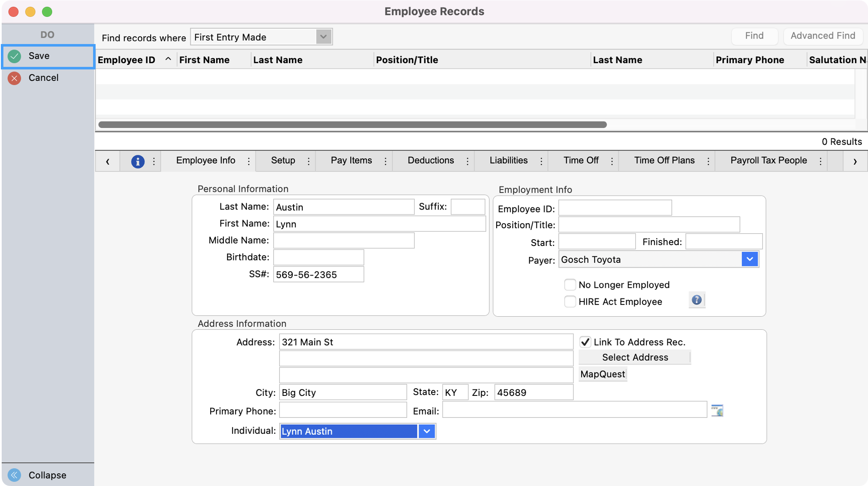The width and height of the screenshot is (868, 486).
Task: Click the green Save checkmark icon
Action: 14,56
